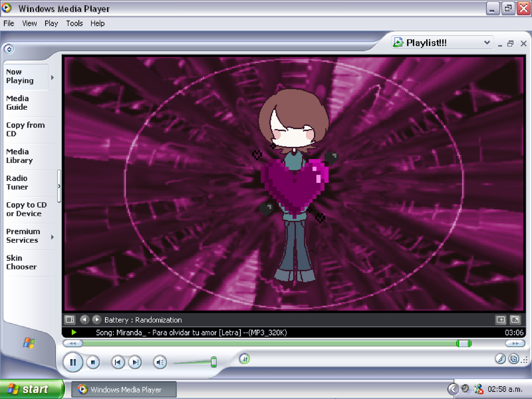Viewport: 532px width, 399px height.
Task: Open the Windows Start menu
Action: (32, 389)
